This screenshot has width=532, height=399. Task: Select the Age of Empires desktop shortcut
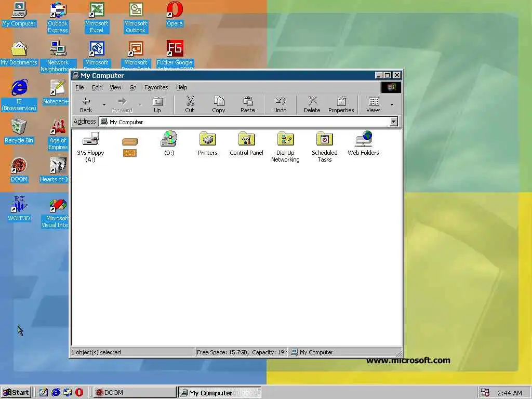pos(58,135)
